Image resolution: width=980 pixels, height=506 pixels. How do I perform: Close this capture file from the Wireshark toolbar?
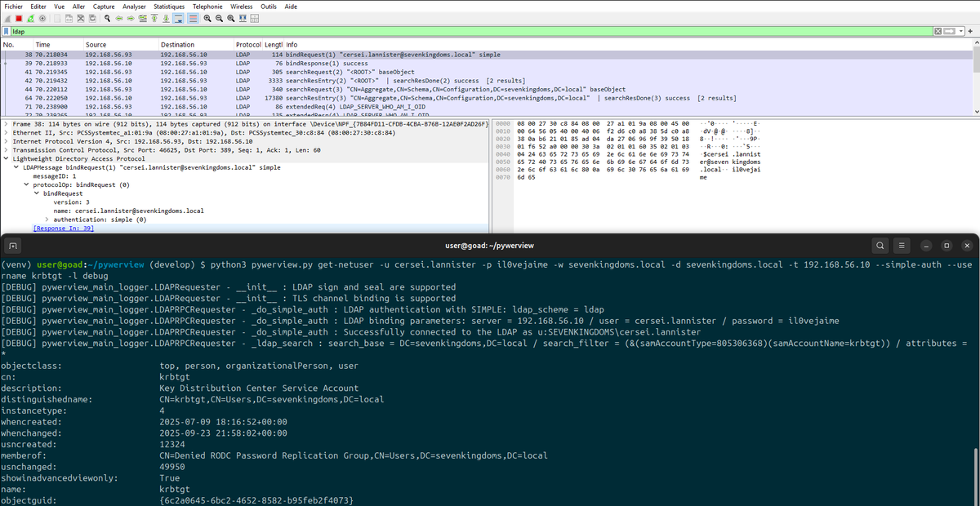[x=80, y=18]
